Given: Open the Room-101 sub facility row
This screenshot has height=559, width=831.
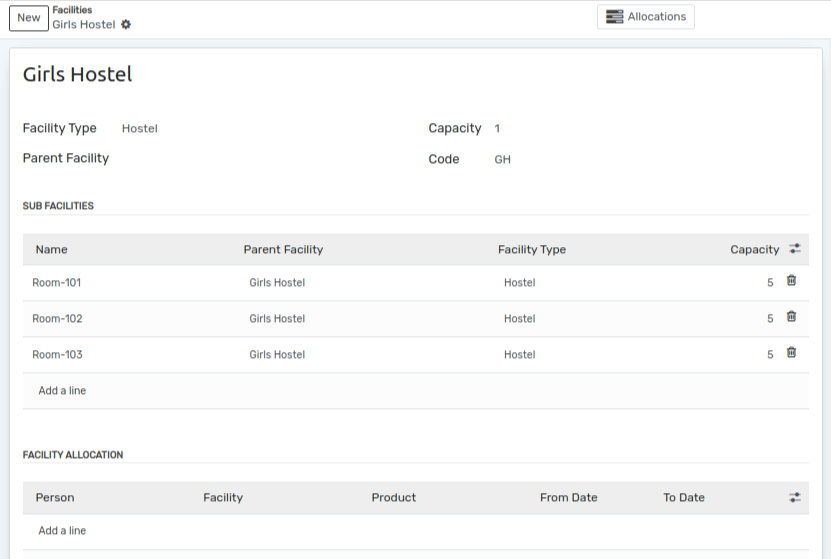Looking at the screenshot, I should [x=57, y=283].
